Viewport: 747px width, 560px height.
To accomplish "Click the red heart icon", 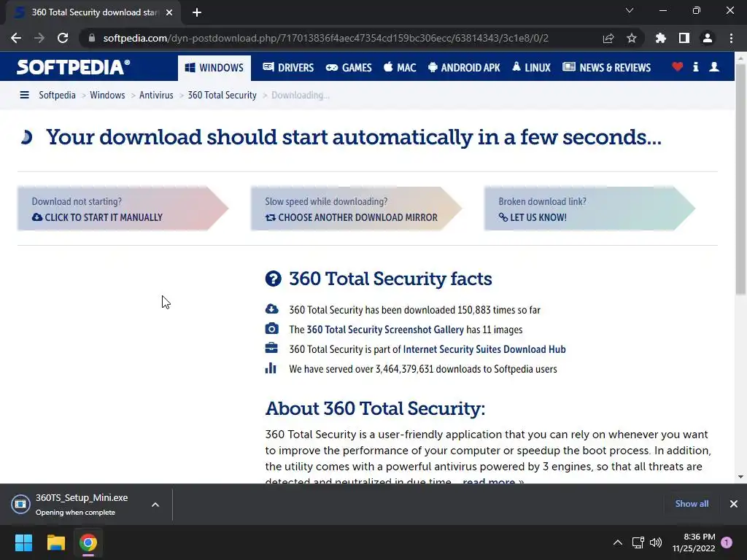I will point(678,67).
